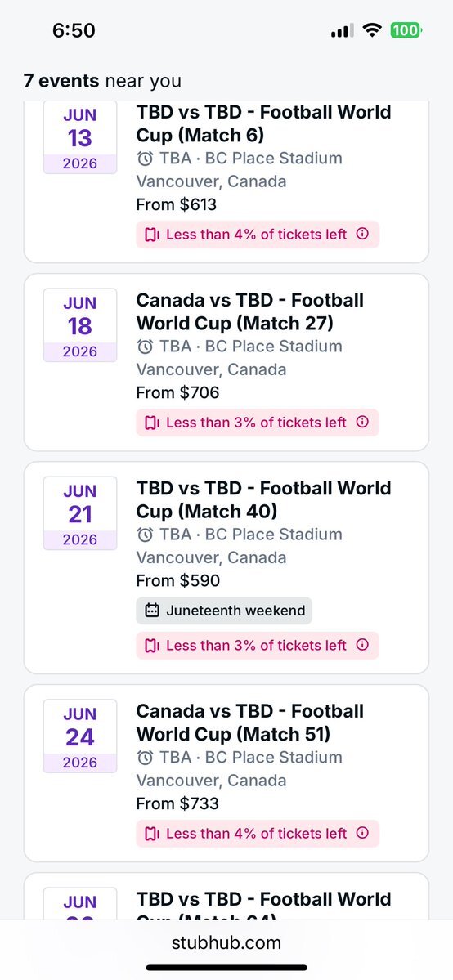Tap info icon on Match 6 tickets badge
Image resolution: width=453 pixels, height=980 pixels.
click(362, 234)
